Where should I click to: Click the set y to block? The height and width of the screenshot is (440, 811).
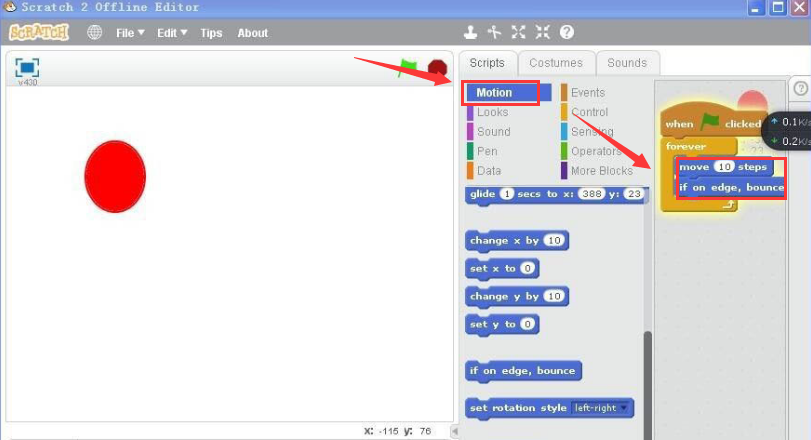(502, 325)
